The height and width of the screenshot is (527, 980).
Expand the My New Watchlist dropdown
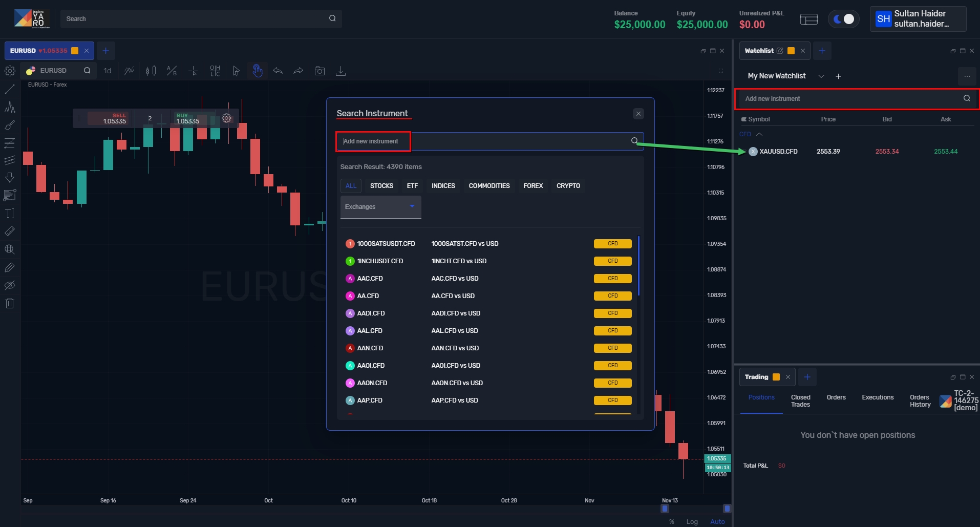pyautogui.click(x=821, y=76)
